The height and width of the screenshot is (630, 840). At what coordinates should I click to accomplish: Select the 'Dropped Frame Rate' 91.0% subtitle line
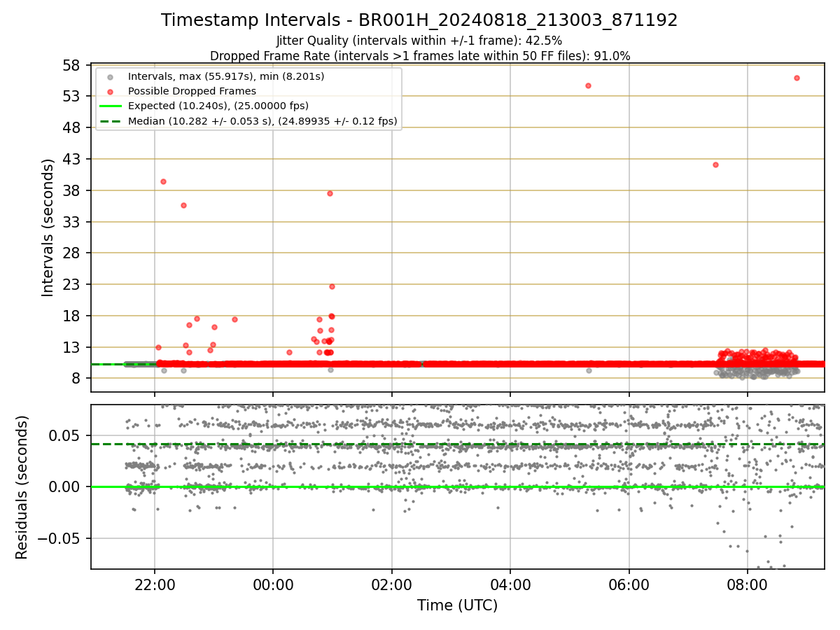click(x=419, y=56)
